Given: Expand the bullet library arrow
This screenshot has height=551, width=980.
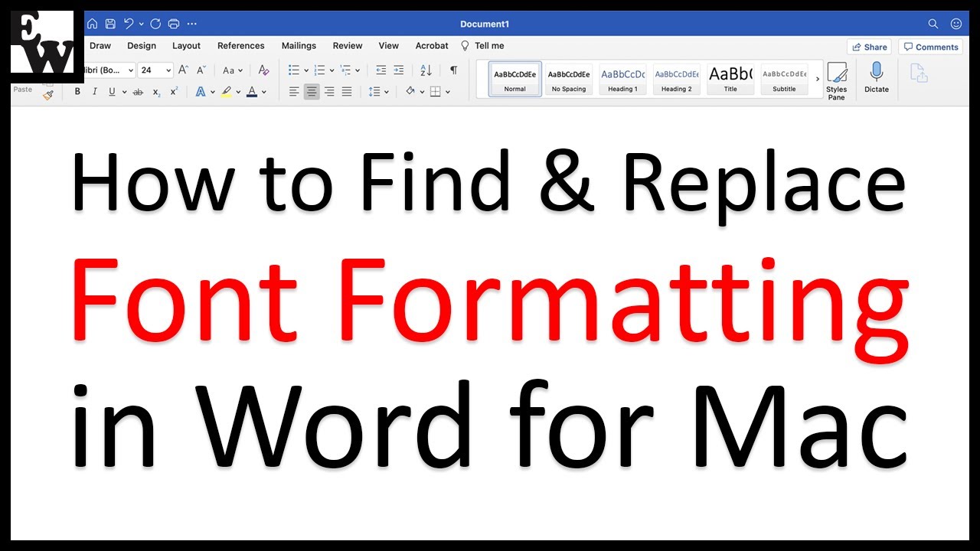Looking at the screenshot, I should click(x=305, y=70).
